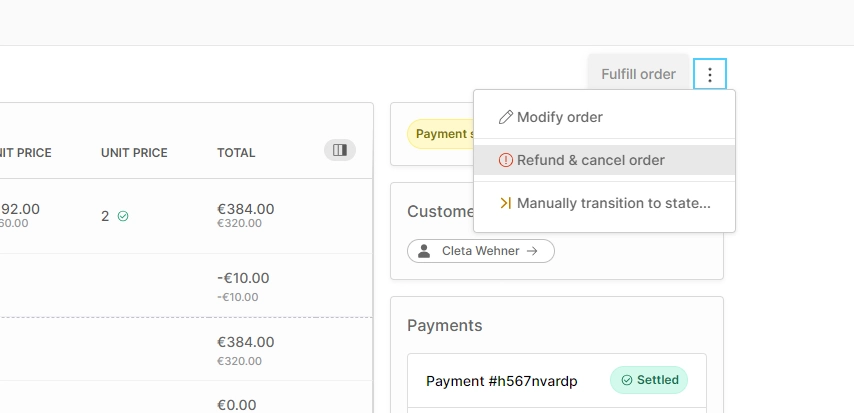Open the three-dot order actions menu

coord(709,75)
